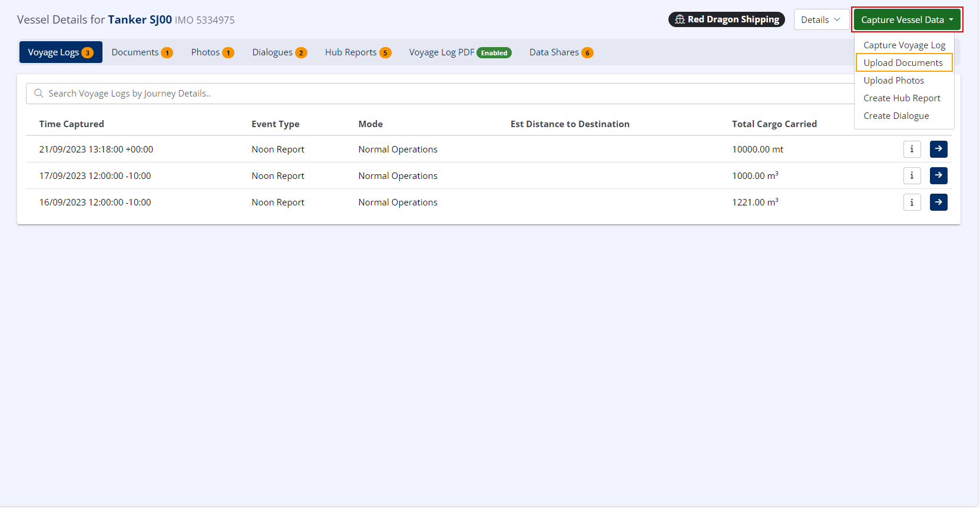Choose Create Hub Report option
Image resolution: width=980 pixels, height=508 pixels.
pos(902,98)
